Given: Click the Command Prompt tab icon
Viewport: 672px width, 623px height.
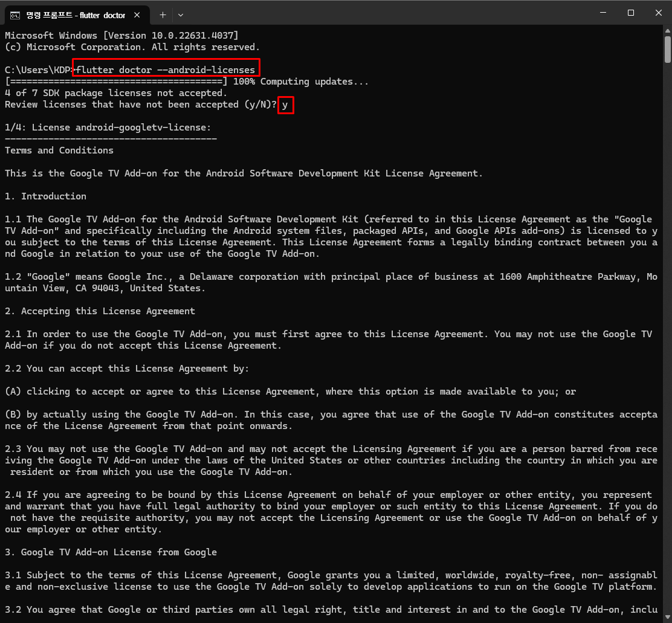Looking at the screenshot, I should tap(15, 16).
